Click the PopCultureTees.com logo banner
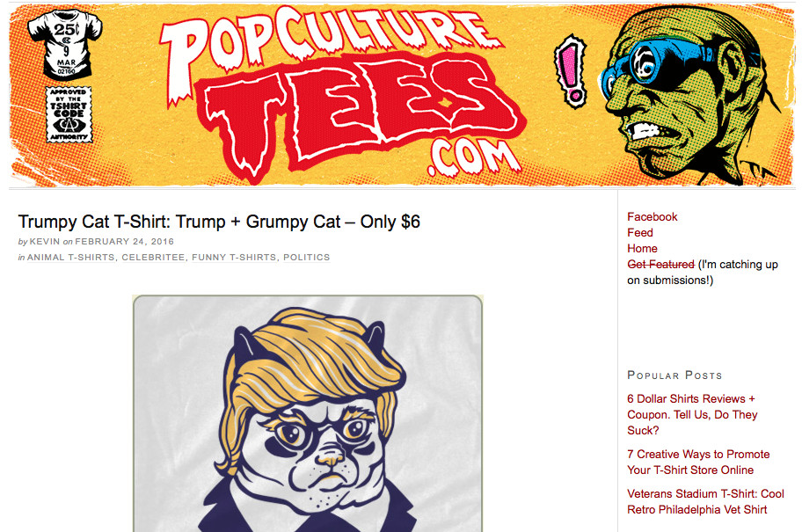 (402, 95)
